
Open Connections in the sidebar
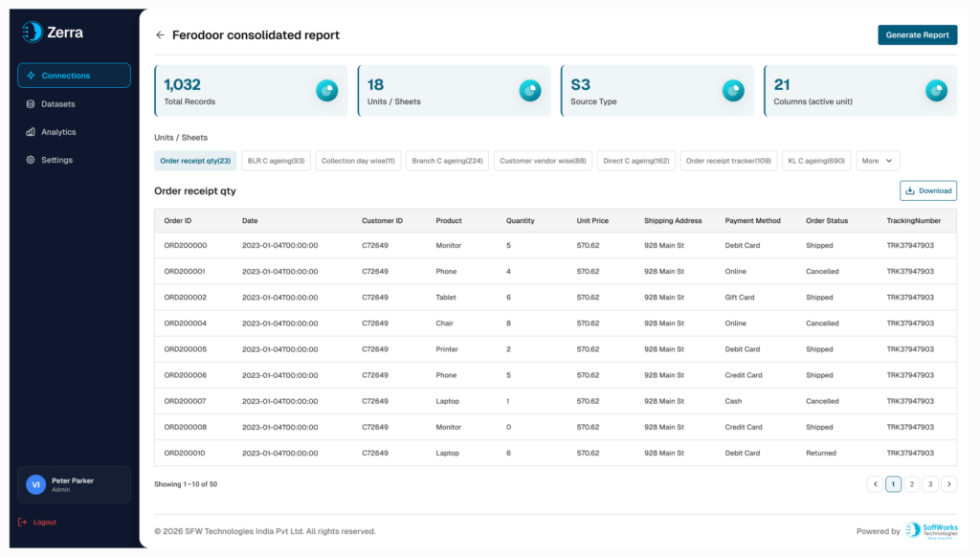(74, 76)
